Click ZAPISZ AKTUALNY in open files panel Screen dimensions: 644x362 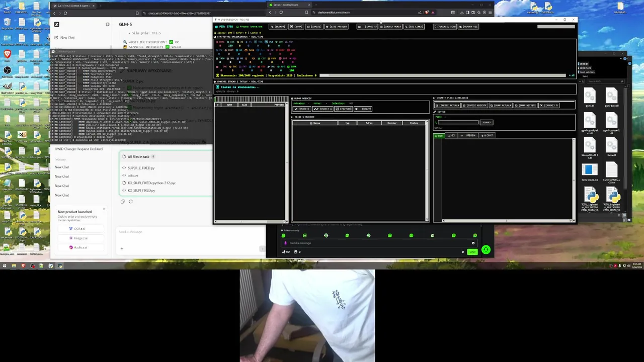coord(447,106)
